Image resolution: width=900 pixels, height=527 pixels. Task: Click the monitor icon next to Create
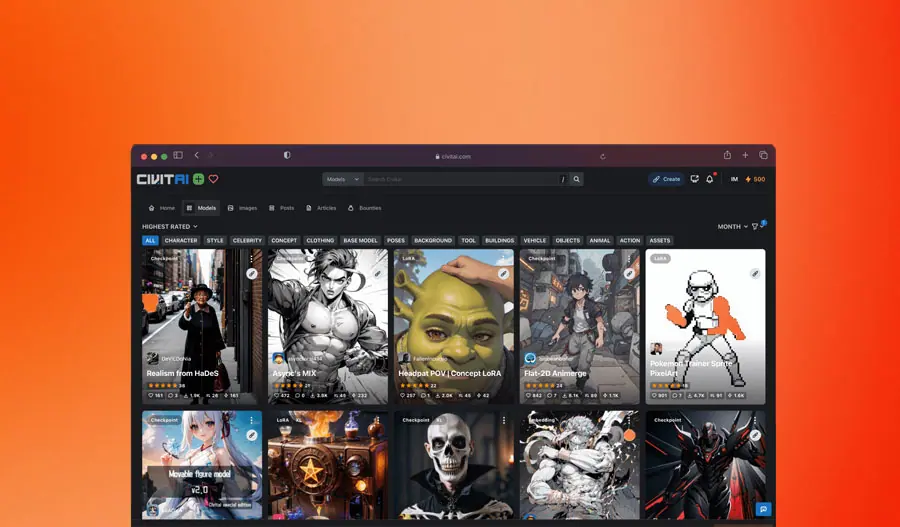(x=695, y=179)
